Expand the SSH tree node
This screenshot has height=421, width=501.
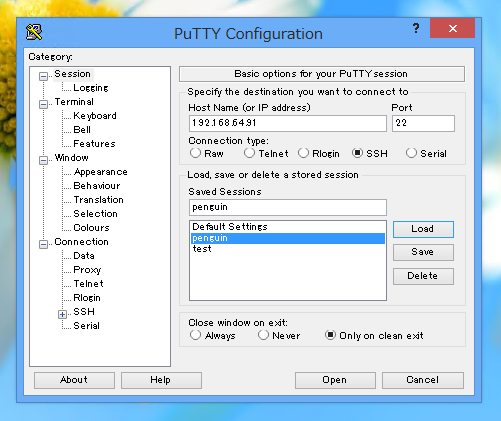(62, 314)
